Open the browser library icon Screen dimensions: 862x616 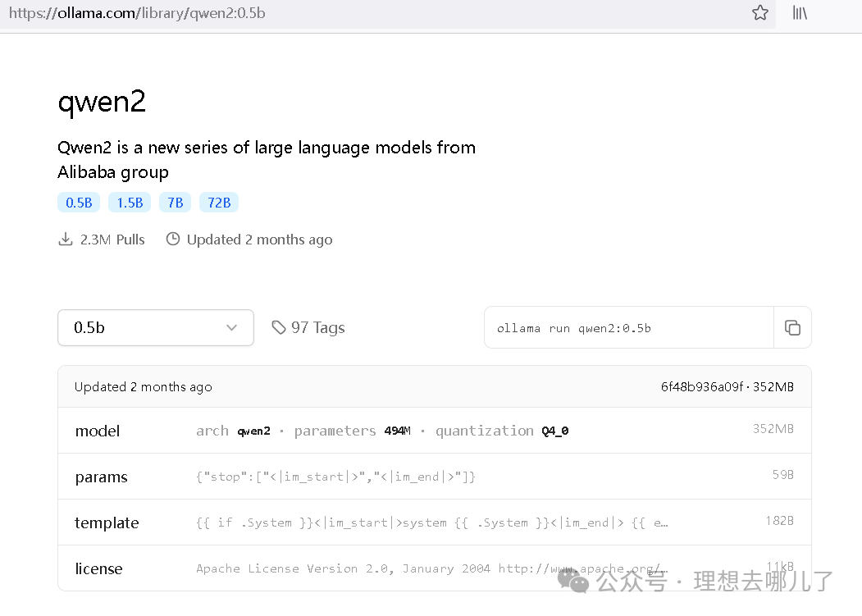pos(800,13)
